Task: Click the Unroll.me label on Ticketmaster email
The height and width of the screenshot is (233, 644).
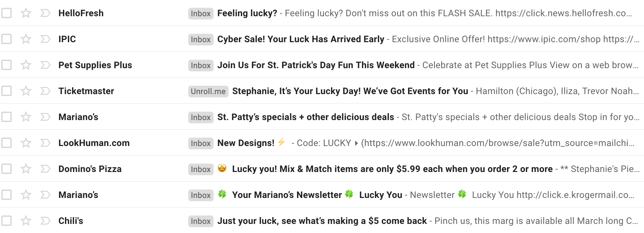Action: (x=208, y=92)
